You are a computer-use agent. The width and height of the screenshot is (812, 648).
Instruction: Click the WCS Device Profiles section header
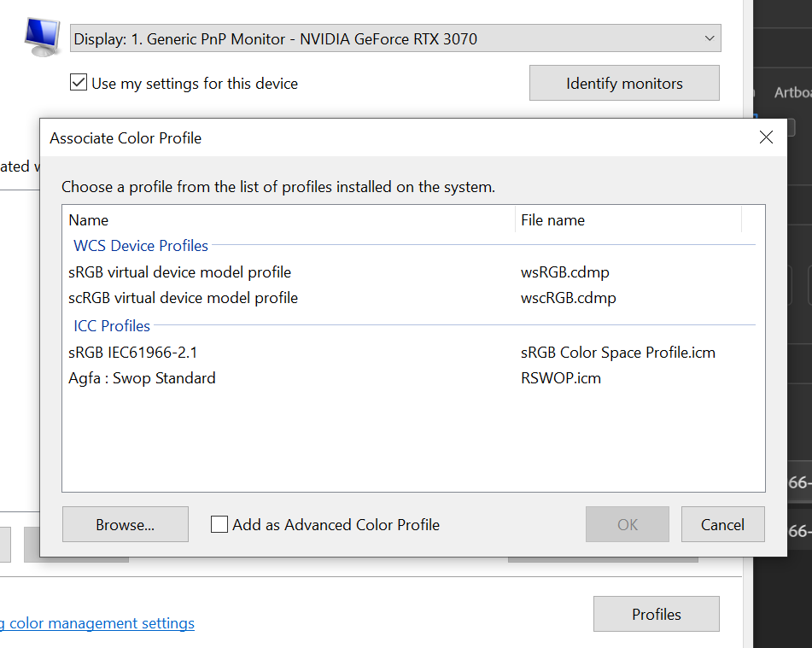coord(140,246)
